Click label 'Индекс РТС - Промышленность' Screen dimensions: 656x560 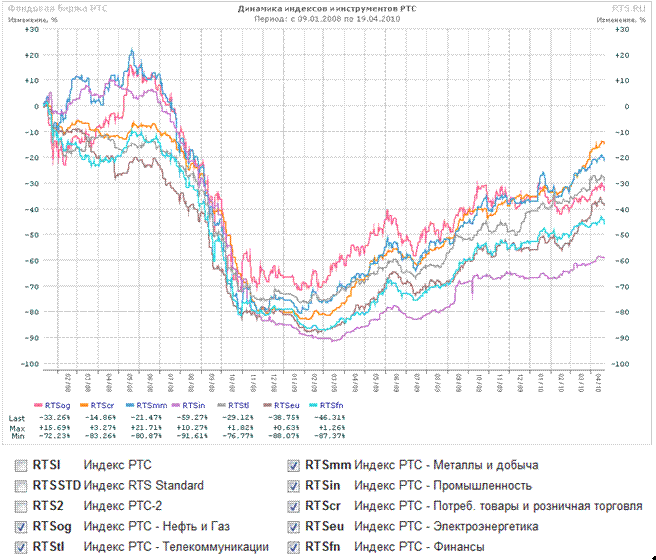pos(443,486)
